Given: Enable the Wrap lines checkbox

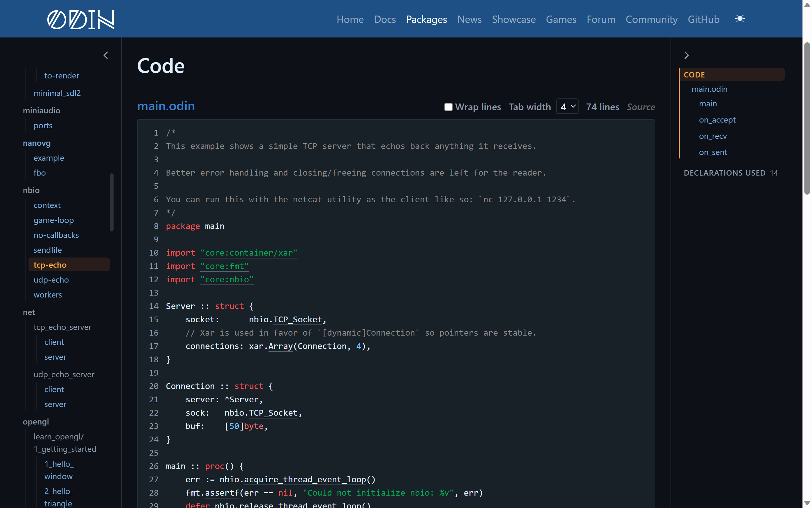Looking at the screenshot, I should pos(448,107).
